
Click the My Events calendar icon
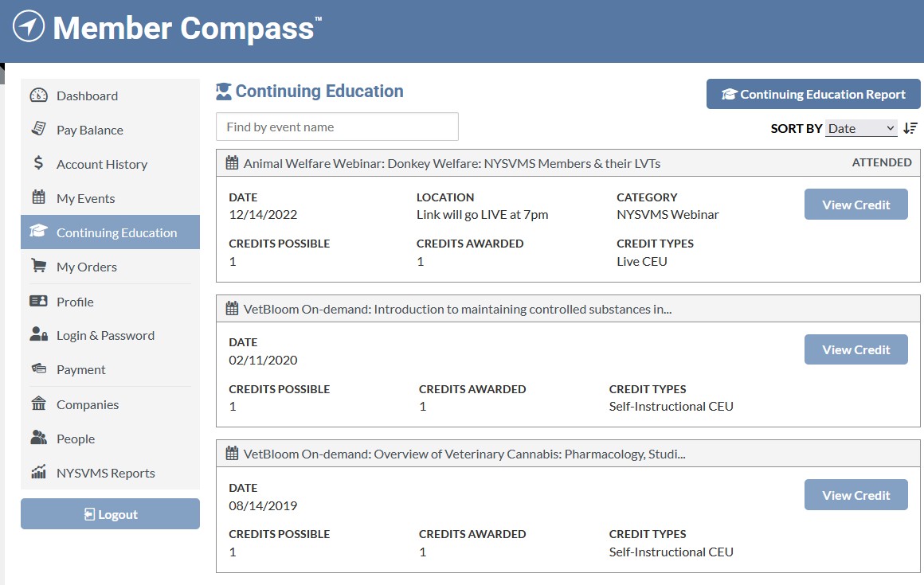point(38,197)
